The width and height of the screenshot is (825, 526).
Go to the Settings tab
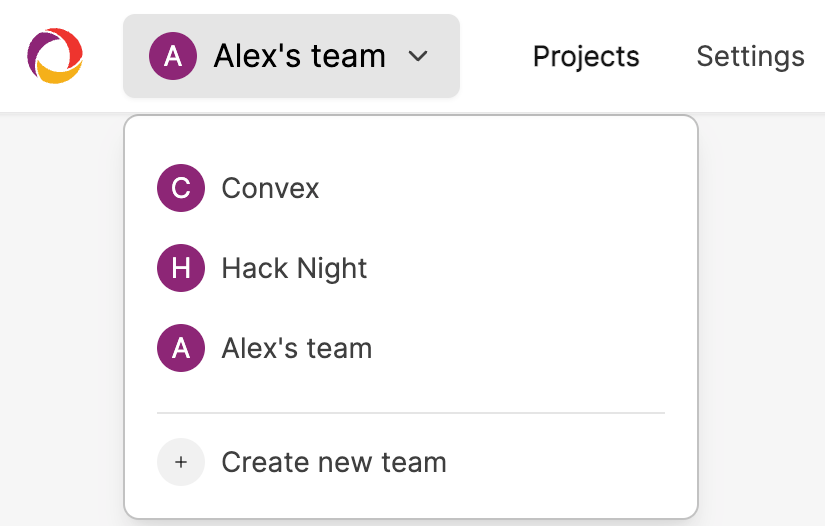750,56
